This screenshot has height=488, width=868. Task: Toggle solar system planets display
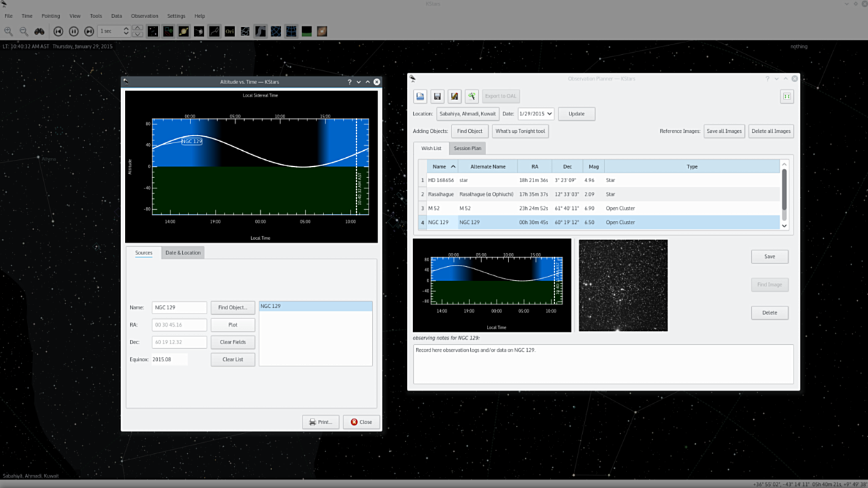click(184, 31)
